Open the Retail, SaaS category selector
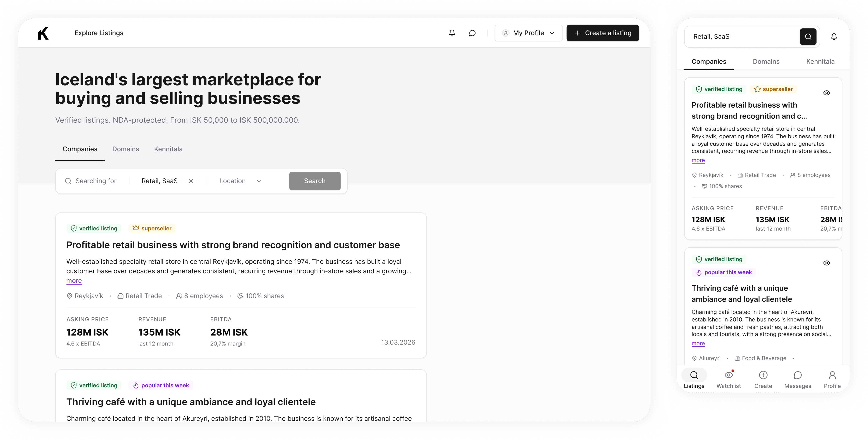 point(159,181)
